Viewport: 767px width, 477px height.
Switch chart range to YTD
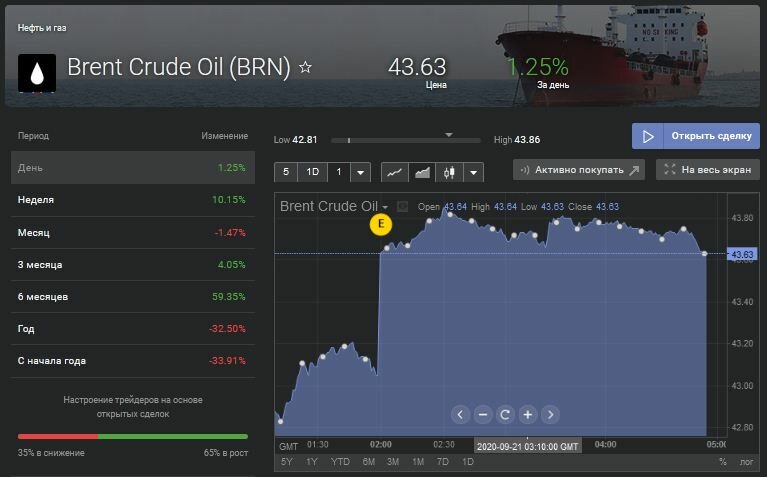pos(341,462)
